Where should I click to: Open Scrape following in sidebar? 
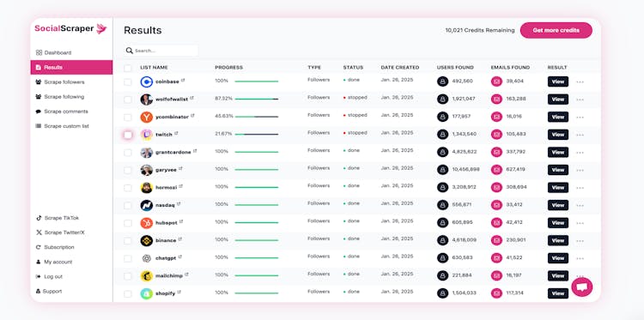60,97
